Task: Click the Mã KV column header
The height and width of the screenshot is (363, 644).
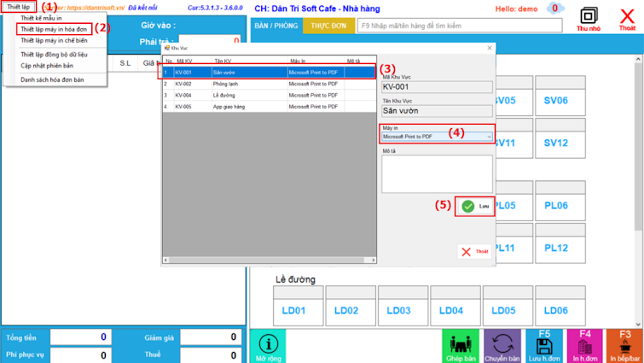Action: [193, 61]
